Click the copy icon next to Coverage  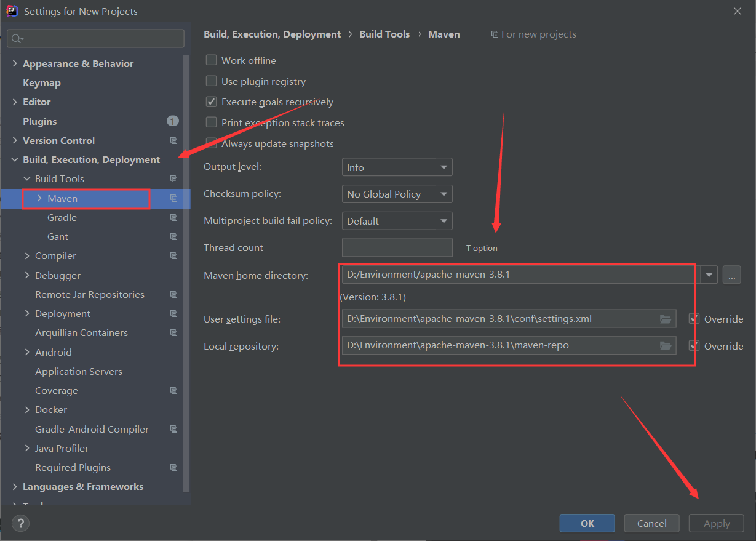[x=173, y=390]
